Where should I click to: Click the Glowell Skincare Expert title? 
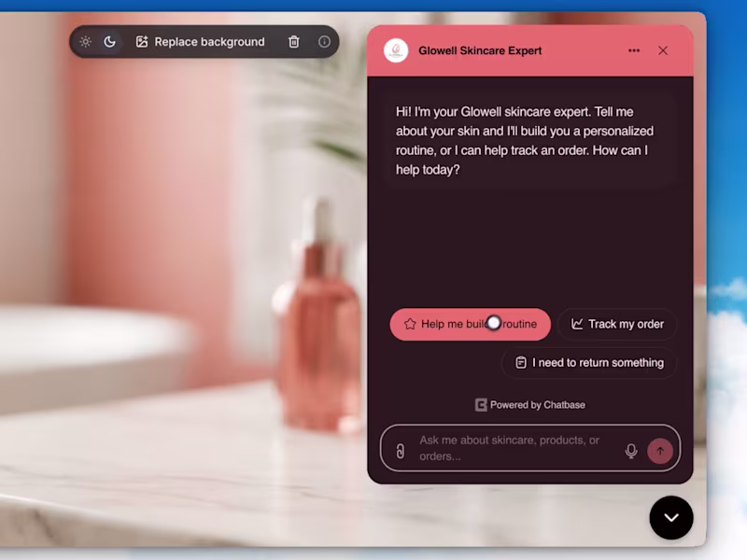[x=480, y=50]
